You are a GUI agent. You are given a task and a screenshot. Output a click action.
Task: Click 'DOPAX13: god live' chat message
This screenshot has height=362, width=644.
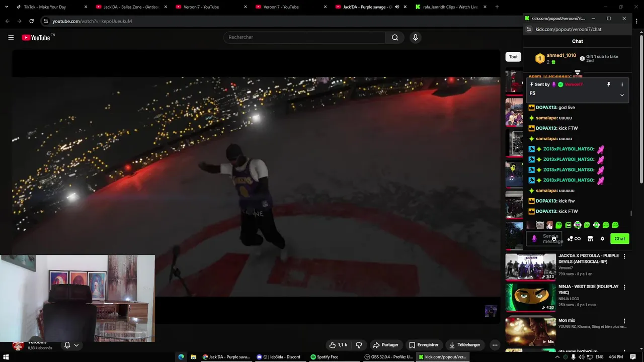[551, 108]
